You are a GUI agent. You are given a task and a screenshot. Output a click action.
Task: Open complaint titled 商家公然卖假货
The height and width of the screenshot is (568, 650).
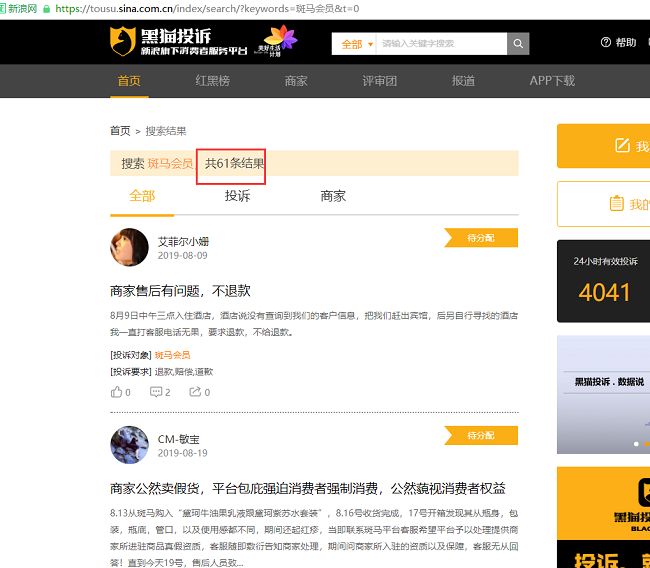pyautogui.click(x=308, y=488)
